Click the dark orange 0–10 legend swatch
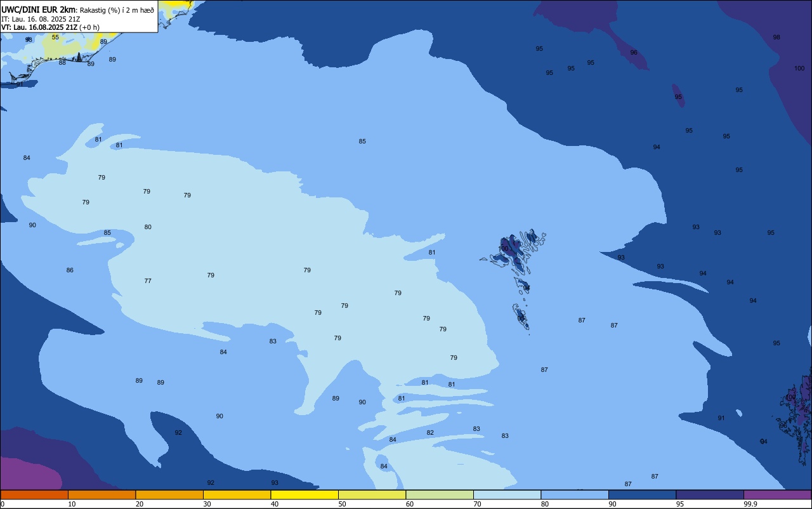The height and width of the screenshot is (509, 812). click(34, 494)
